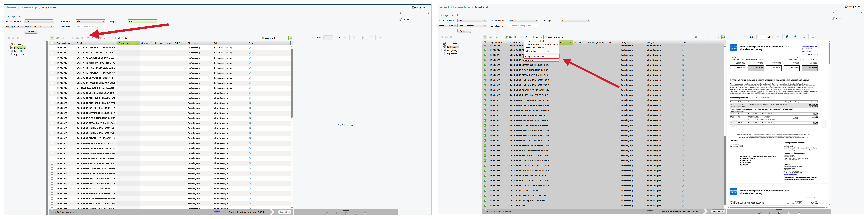
Task: Tick checkbox for 2026-05-05-PADDLE.NET-HEYLOGIN-99 row
Action: (52, 48)
